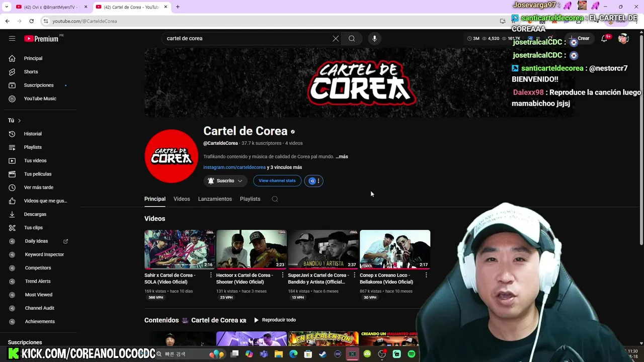Start voice search with microphone
Screen dimensions: 644x362
click(374, 38)
